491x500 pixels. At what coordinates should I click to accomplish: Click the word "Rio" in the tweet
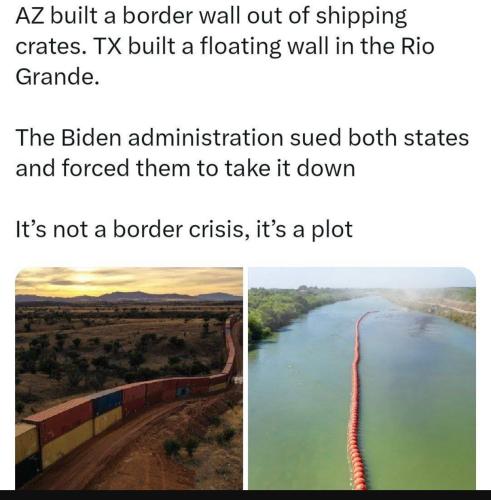pyautogui.click(x=417, y=46)
